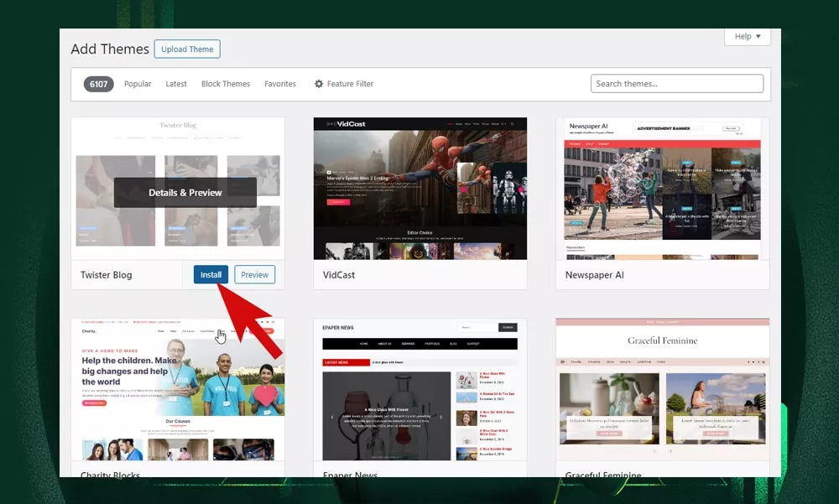Show the Favorites themes tab
Image resolution: width=839 pixels, height=504 pixels.
pyautogui.click(x=280, y=84)
